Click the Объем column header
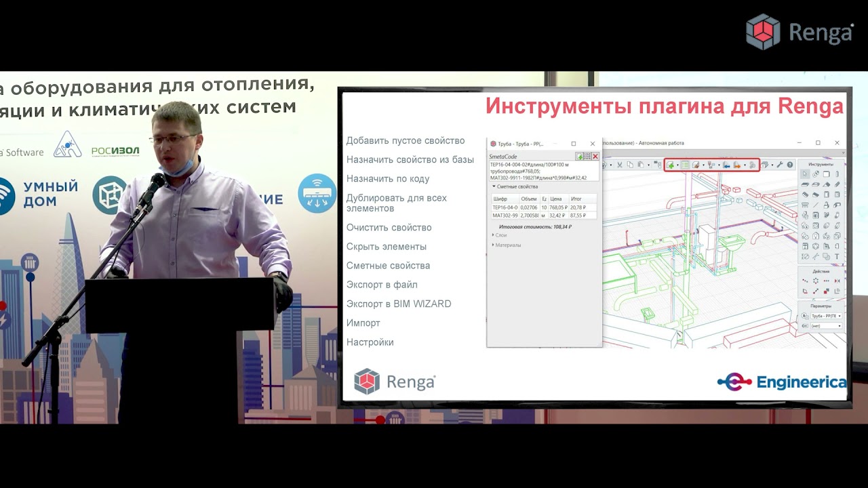 (x=530, y=199)
